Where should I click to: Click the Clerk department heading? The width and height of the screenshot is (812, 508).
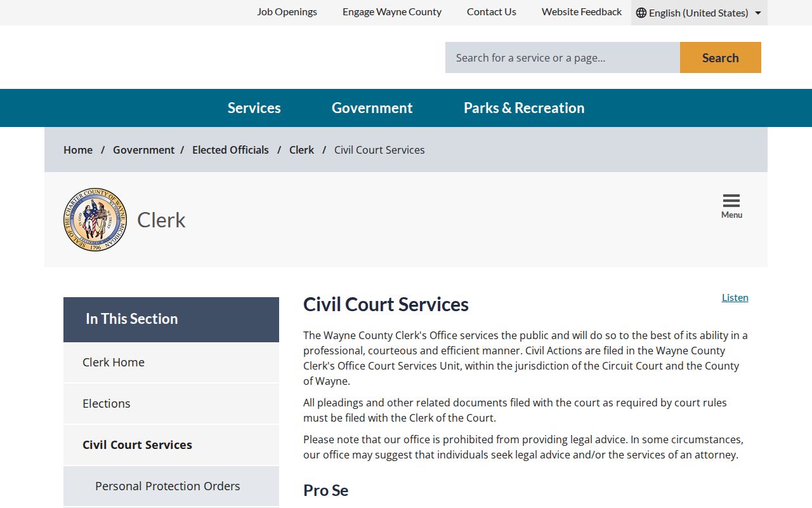click(x=161, y=220)
